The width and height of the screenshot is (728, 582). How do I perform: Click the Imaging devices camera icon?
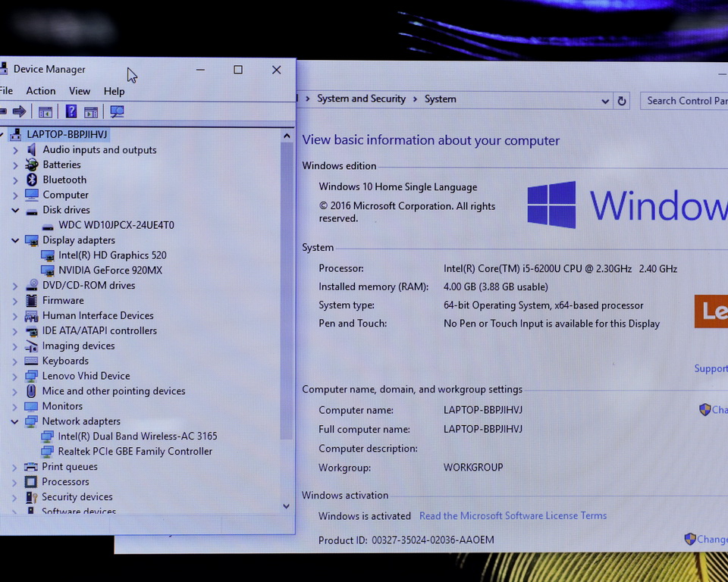tap(31, 346)
